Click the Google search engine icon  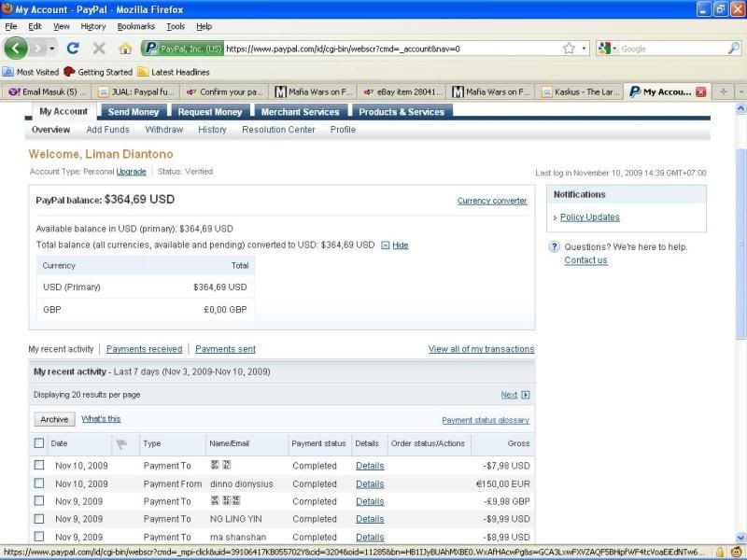[604, 49]
